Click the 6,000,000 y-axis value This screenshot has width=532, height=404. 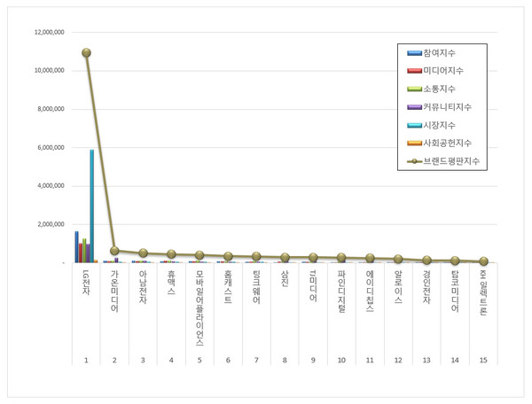pyautogui.click(x=50, y=147)
